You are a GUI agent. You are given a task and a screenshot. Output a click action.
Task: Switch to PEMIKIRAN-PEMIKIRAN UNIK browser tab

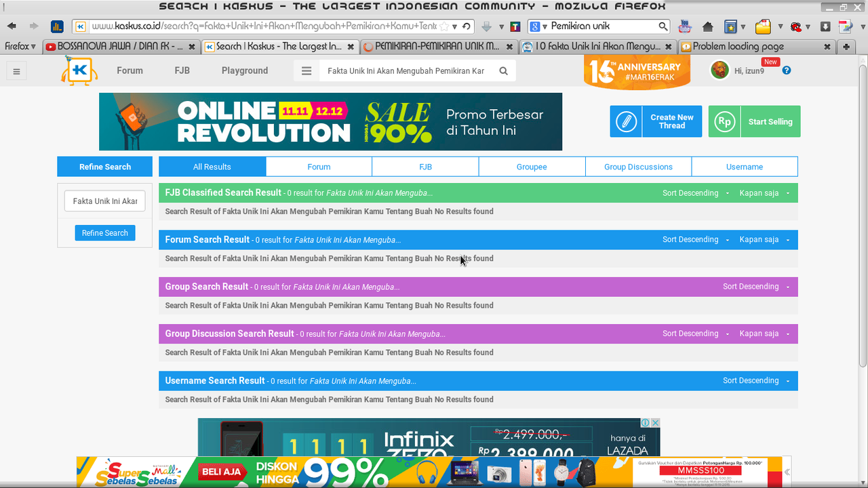click(x=439, y=47)
